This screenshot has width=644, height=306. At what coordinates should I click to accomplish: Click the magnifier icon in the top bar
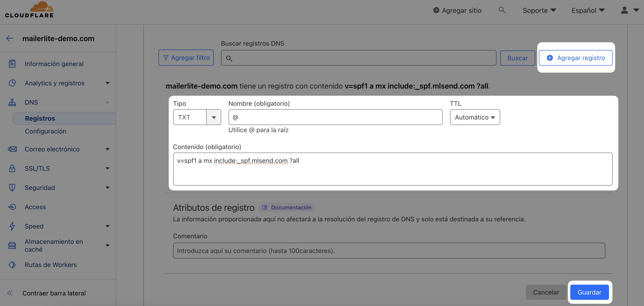[502, 10]
